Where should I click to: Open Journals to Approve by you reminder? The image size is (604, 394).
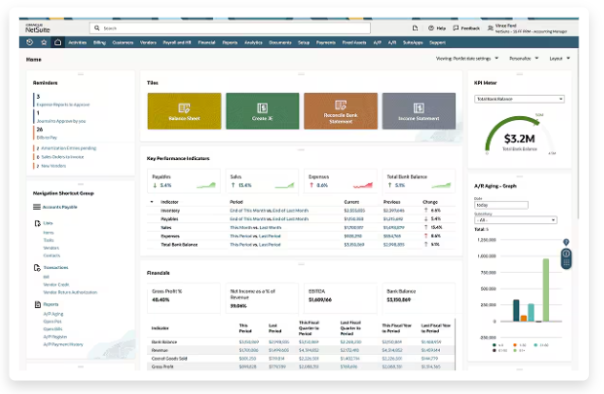click(61, 121)
